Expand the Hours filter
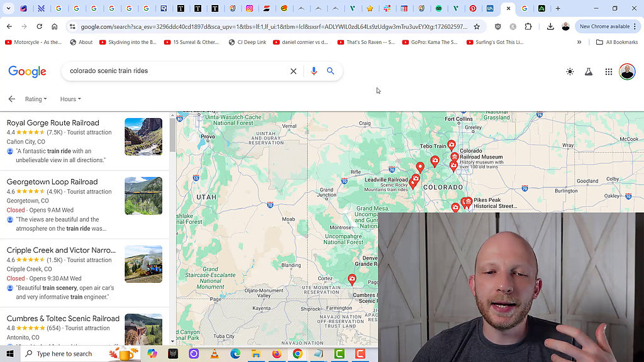This screenshot has height=362, width=644. [x=70, y=99]
